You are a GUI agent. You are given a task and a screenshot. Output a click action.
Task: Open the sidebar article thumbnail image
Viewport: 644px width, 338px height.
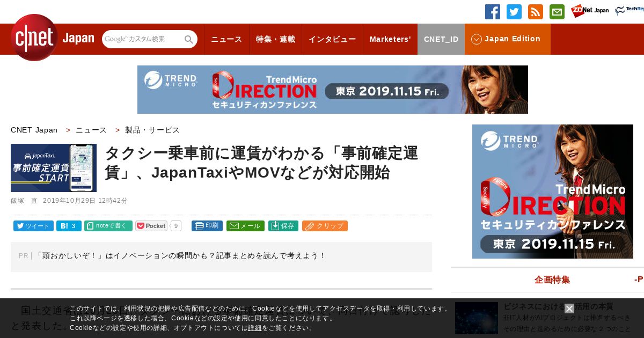[477, 318]
